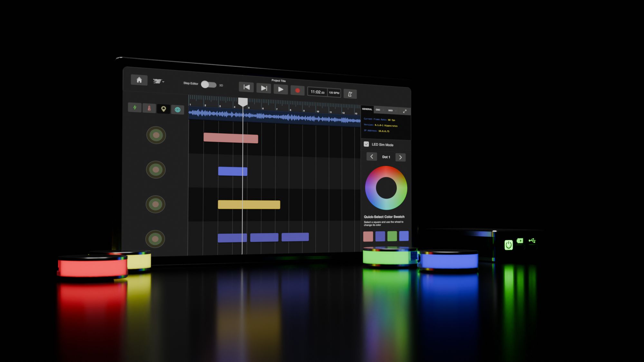Toggle Step Editor to 3D switch
Screen dimensions: 644x362
pos(208,85)
